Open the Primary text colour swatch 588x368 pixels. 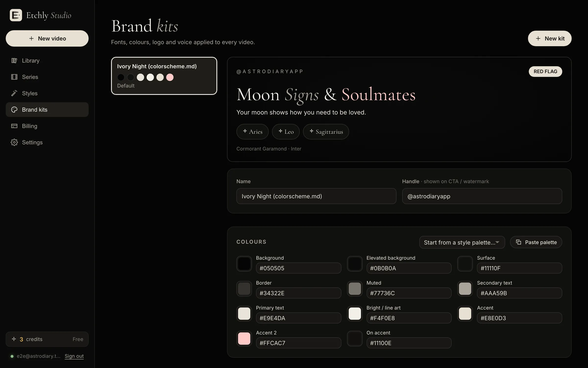click(244, 314)
